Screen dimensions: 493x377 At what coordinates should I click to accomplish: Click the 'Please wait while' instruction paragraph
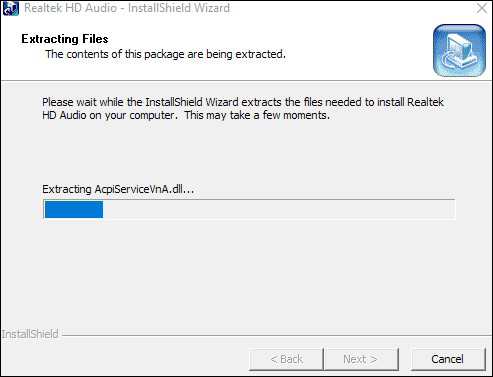tap(243, 109)
